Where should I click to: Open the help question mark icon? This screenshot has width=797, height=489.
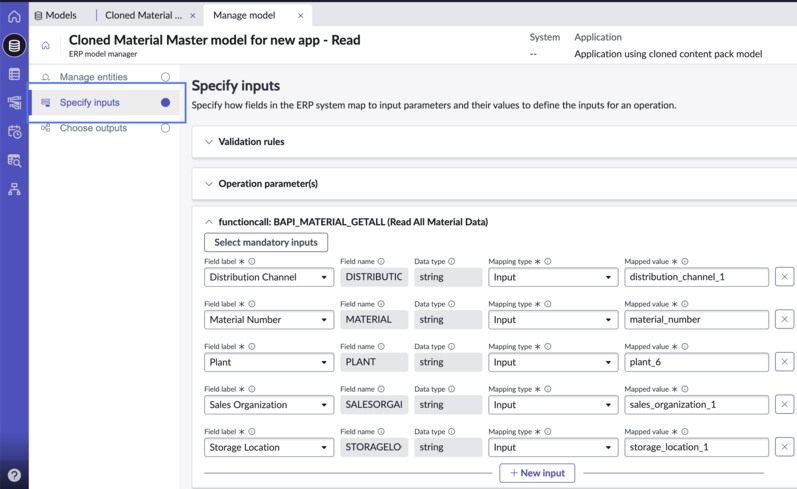(x=14, y=475)
